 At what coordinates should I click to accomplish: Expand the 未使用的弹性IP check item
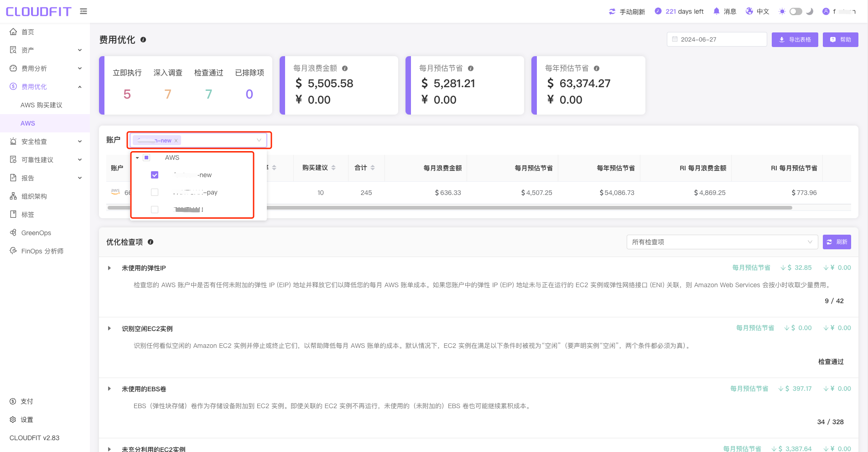(x=109, y=268)
